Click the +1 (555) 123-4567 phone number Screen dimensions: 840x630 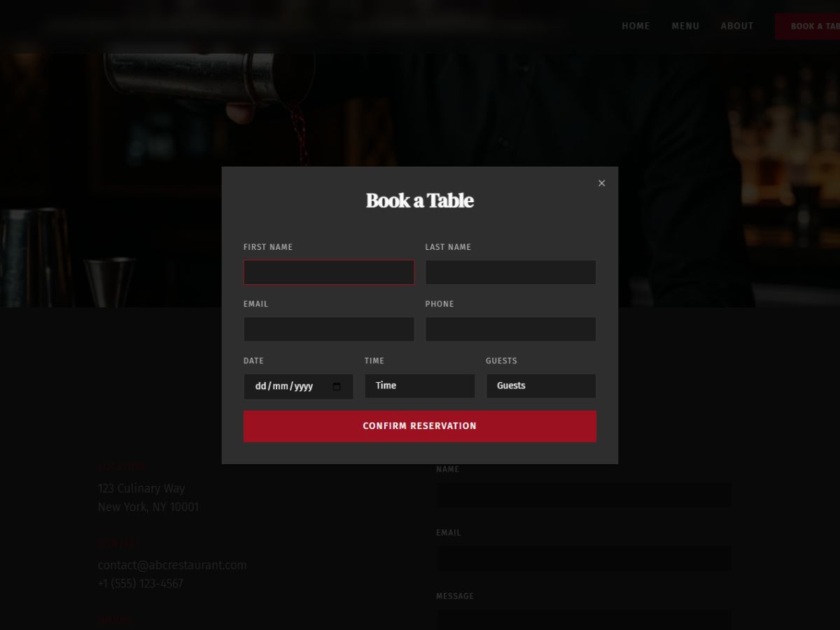[x=141, y=583]
